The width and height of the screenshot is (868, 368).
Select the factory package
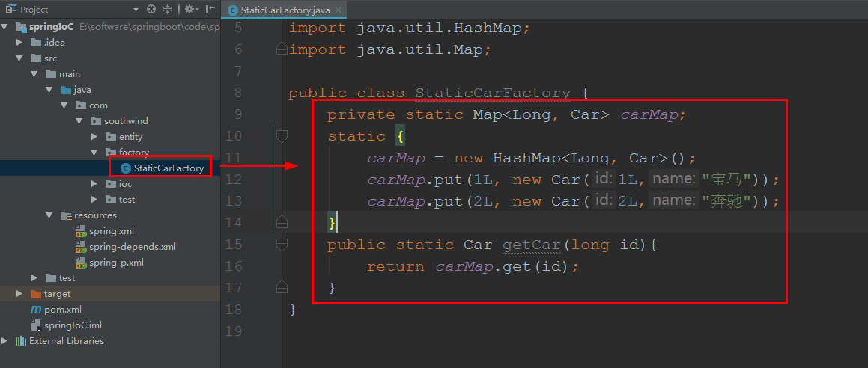click(134, 152)
